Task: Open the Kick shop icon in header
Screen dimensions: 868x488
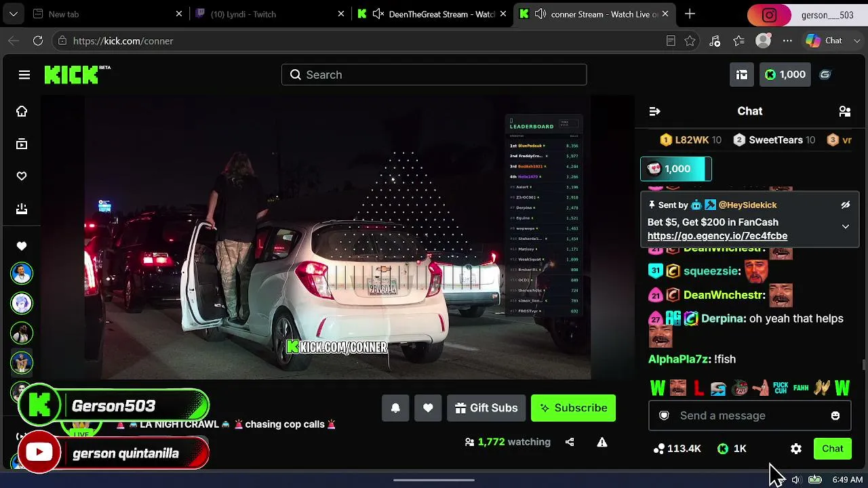Action: (742, 75)
